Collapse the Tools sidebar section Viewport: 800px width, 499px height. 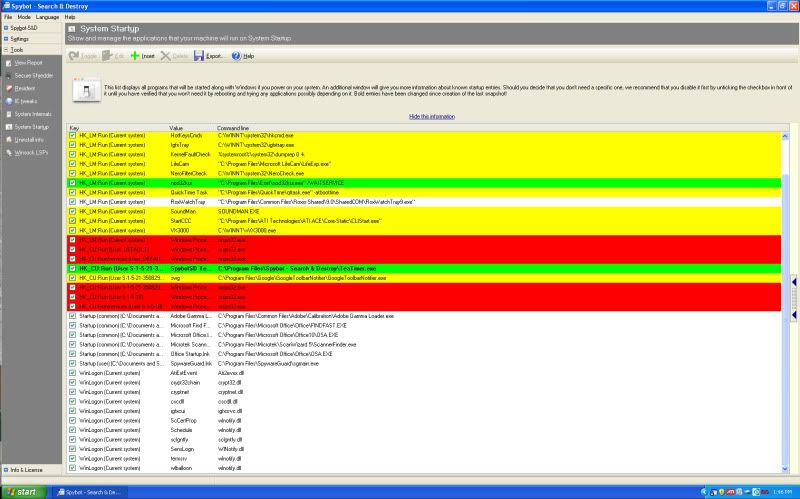pos(6,50)
